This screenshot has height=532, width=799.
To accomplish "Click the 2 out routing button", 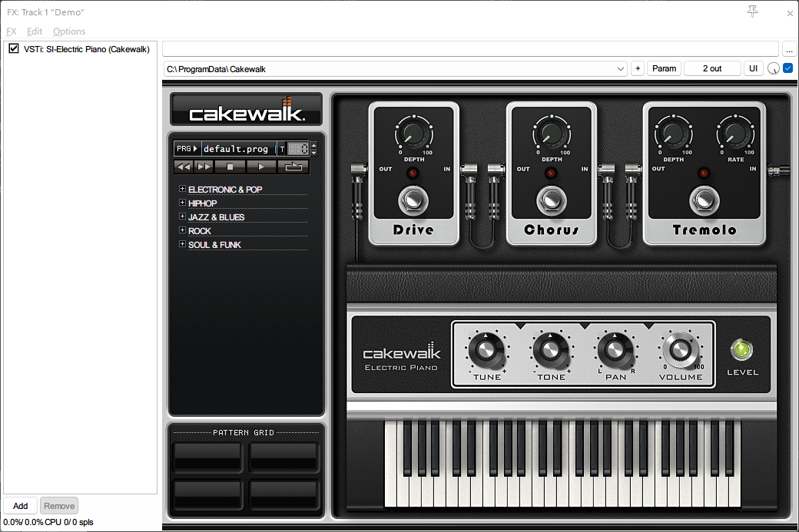I will pyautogui.click(x=712, y=69).
